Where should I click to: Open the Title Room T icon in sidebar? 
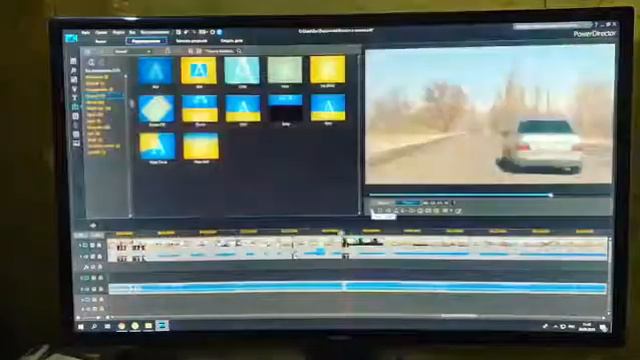coord(75,98)
